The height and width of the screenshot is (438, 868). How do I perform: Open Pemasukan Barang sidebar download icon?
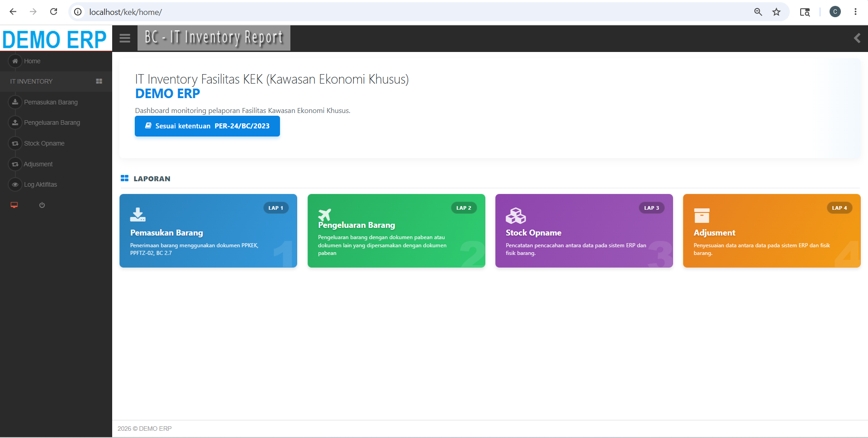click(15, 102)
